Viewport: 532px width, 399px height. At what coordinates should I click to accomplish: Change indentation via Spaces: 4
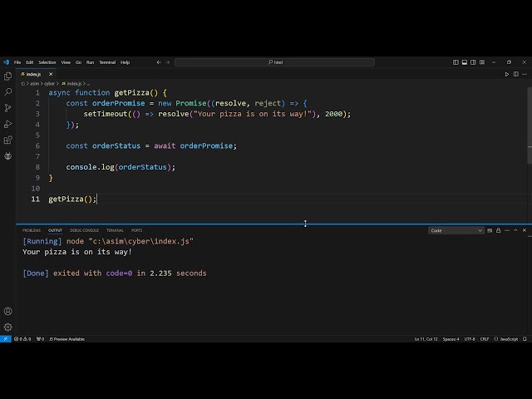click(x=451, y=339)
